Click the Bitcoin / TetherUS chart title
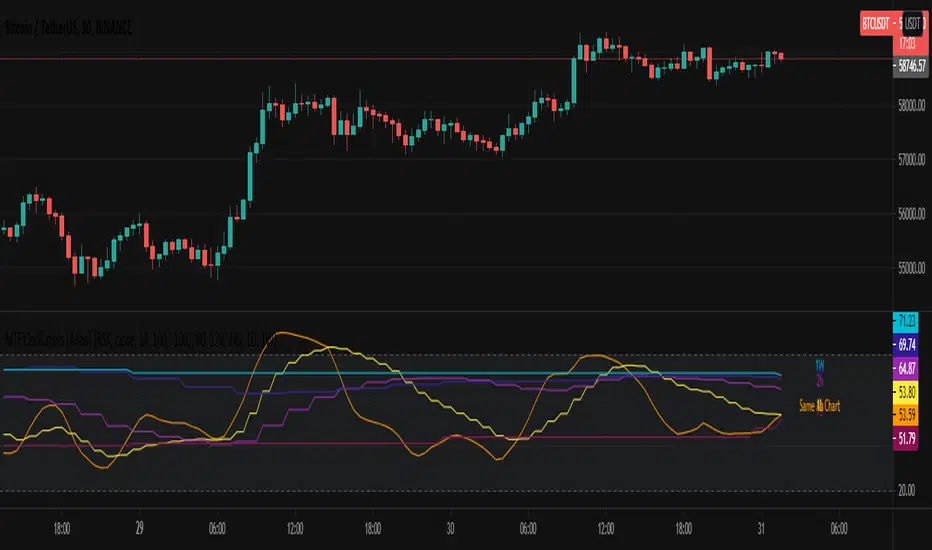 pos(68,27)
